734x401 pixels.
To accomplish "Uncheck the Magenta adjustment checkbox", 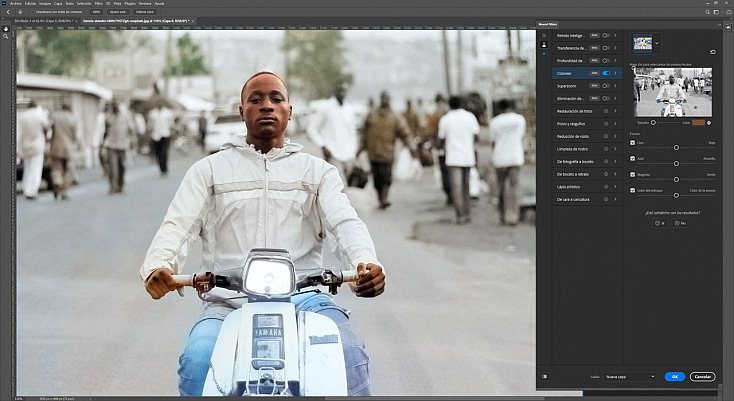I will click(x=632, y=175).
